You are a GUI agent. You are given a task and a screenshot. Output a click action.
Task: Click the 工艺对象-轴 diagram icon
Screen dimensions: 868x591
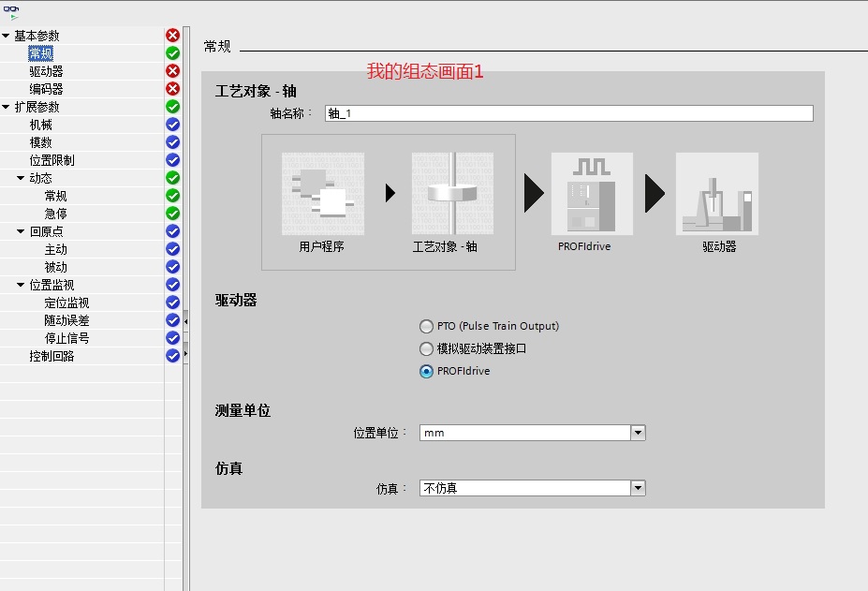(x=452, y=194)
